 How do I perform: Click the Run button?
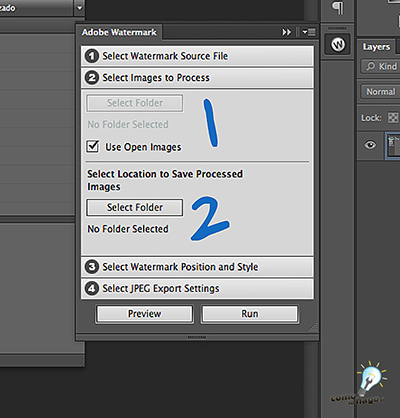click(250, 314)
